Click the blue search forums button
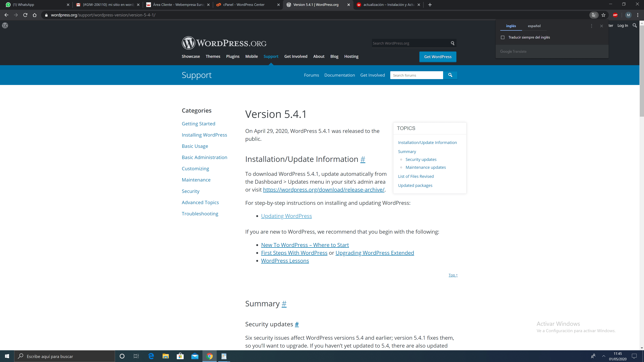The image size is (644, 362). (x=450, y=75)
